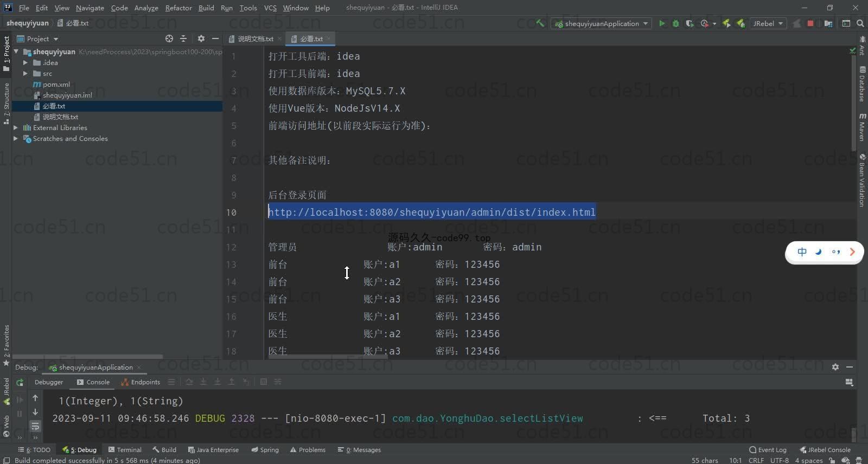
Task: Expand Scratches and Consoles node
Action: point(16,139)
